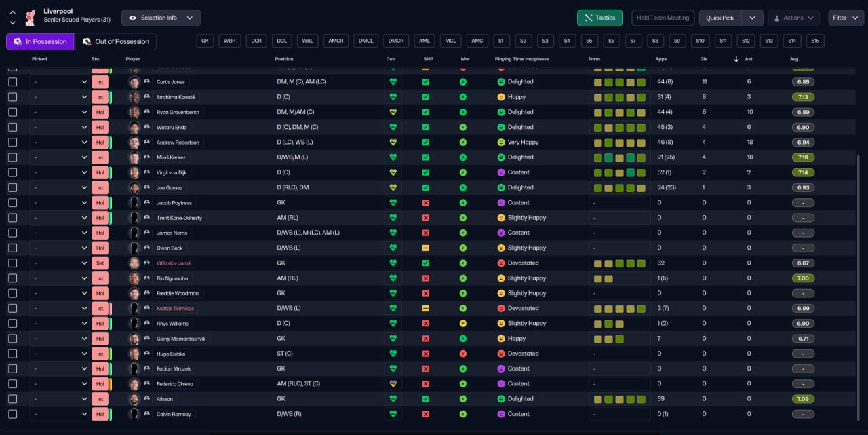Switch to the In Possession tab
Viewport: 868px width, 435px height.
(x=40, y=41)
